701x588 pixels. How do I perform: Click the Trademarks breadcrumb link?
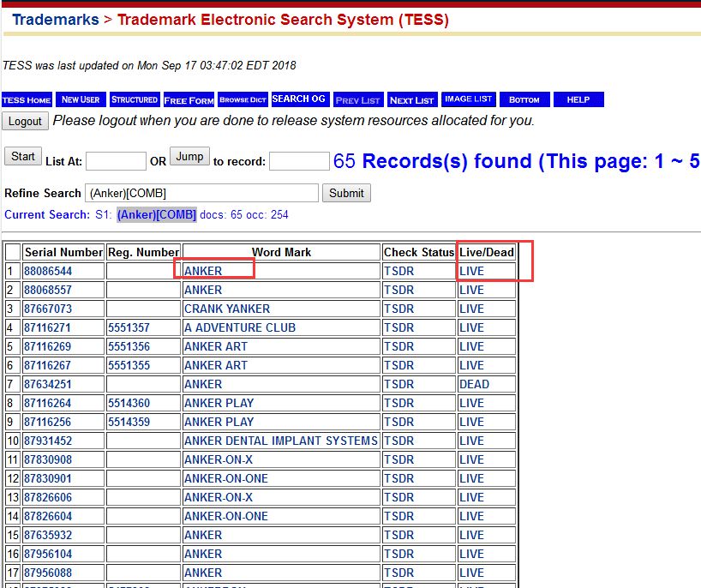tap(56, 20)
